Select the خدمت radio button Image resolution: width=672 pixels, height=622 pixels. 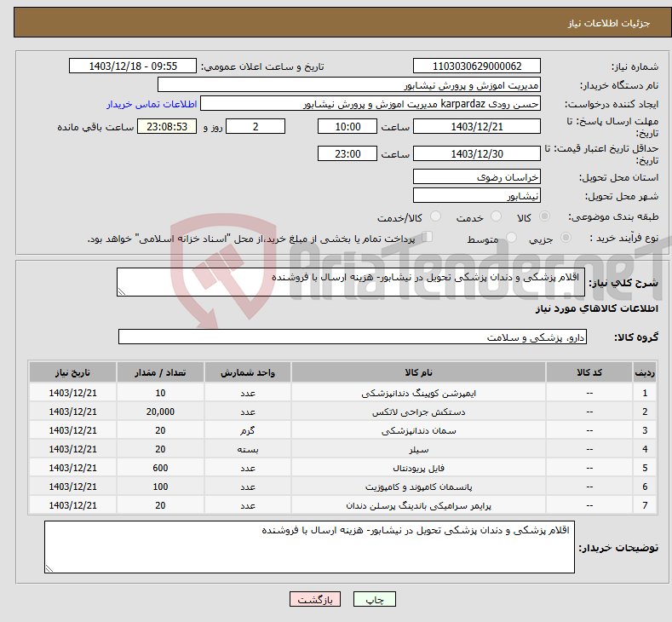tap(496, 216)
